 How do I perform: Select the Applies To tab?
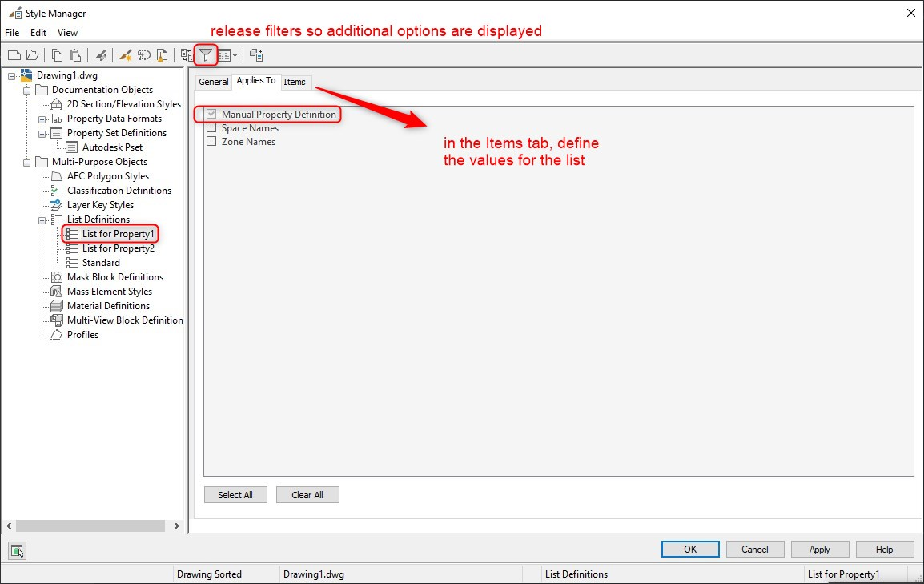(255, 81)
